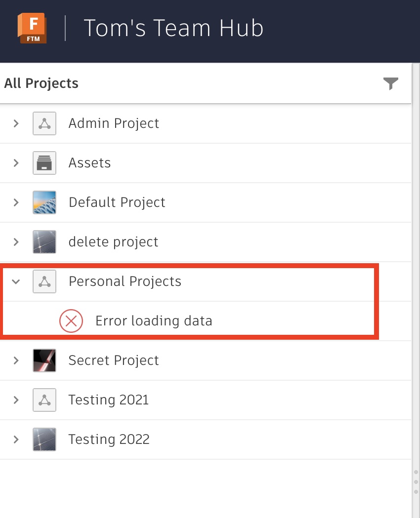Click the red error X icon

click(71, 321)
